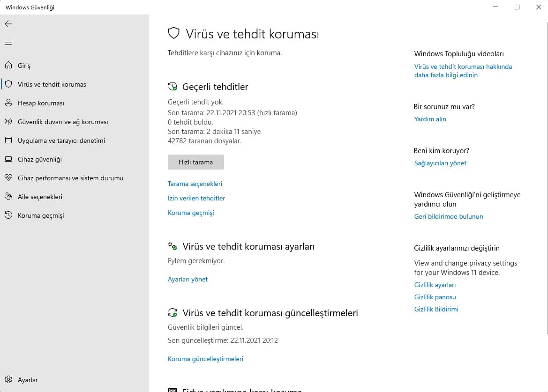Viewport: 548px width, 392px height.
Task: Open Koruma güncelleştirmeleri link
Action: pyautogui.click(x=205, y=359)
